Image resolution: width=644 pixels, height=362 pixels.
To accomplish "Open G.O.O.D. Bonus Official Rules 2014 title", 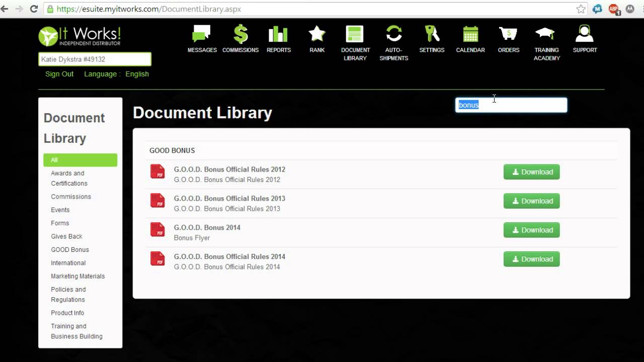I will (x=229, y=257).
